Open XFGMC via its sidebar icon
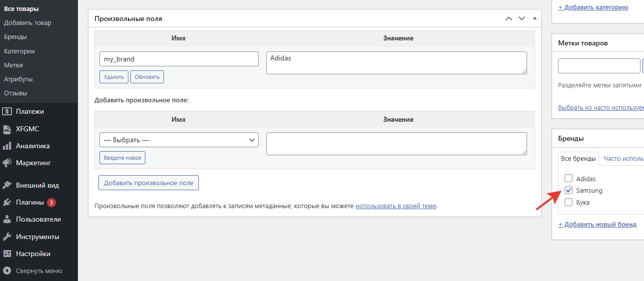The height and width of the screenshot is (281, 644). click(x=7, y=129)
